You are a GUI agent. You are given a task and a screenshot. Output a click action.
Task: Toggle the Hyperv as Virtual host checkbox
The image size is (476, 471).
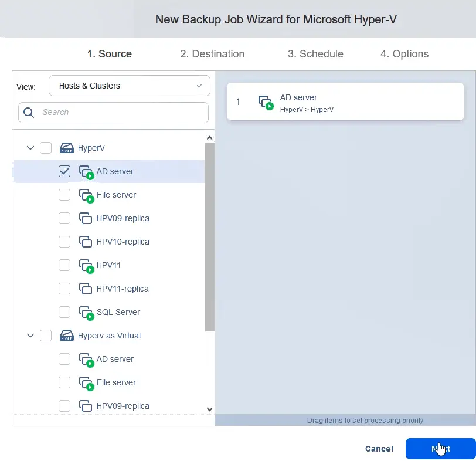click(46, 336)
